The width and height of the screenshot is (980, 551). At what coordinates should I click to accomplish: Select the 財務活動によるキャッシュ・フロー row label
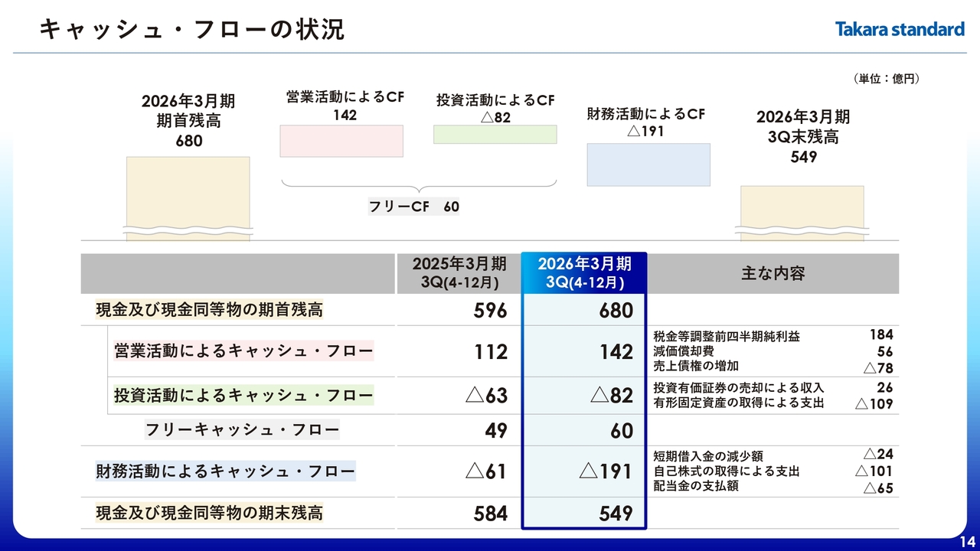(x=225, y=471)
